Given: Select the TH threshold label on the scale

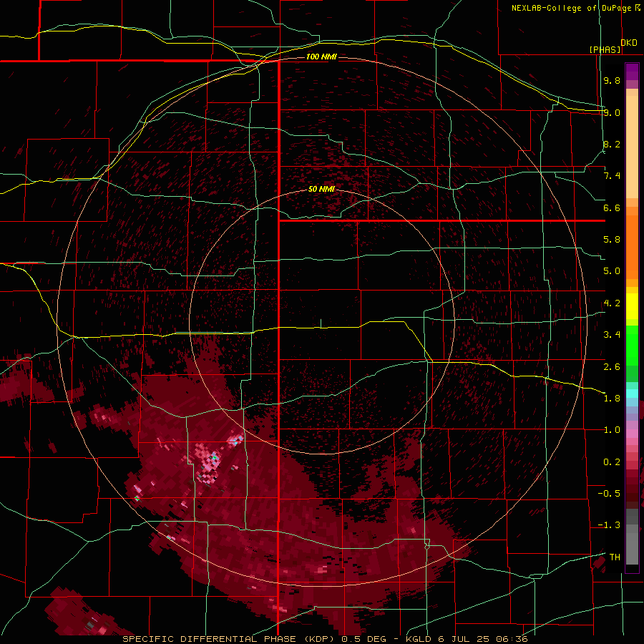Looking at the screenshot, I should (x=615, y=557).
